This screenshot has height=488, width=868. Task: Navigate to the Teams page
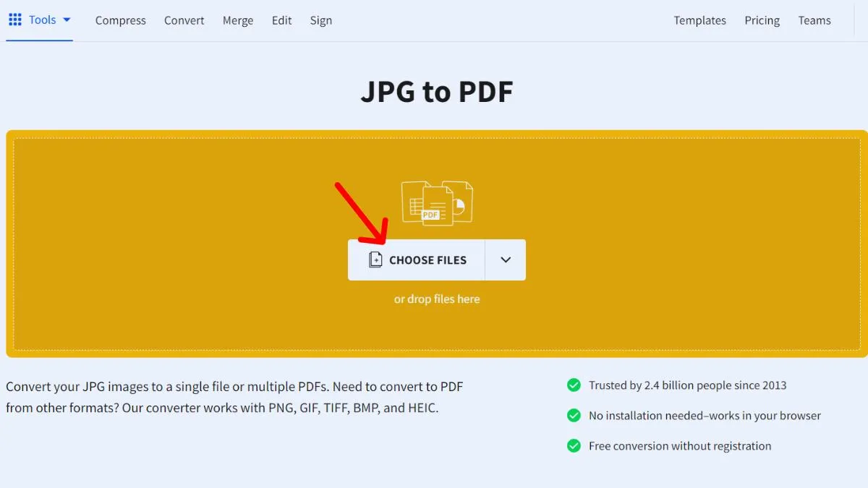click(x=814, y=20)
